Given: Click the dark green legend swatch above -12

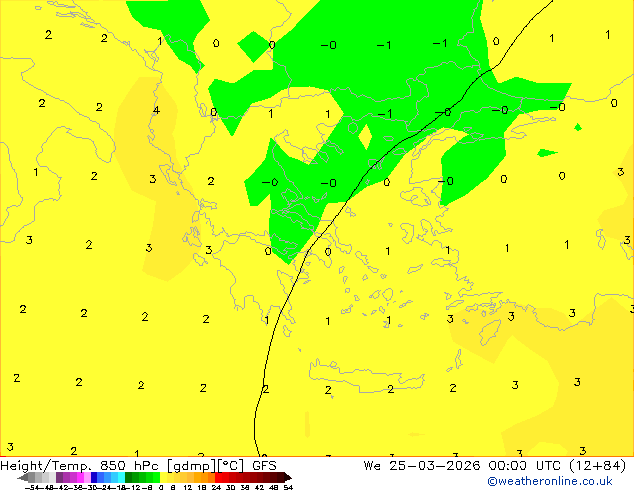Looking at the screenshot, I should click(x=129, y=477).
